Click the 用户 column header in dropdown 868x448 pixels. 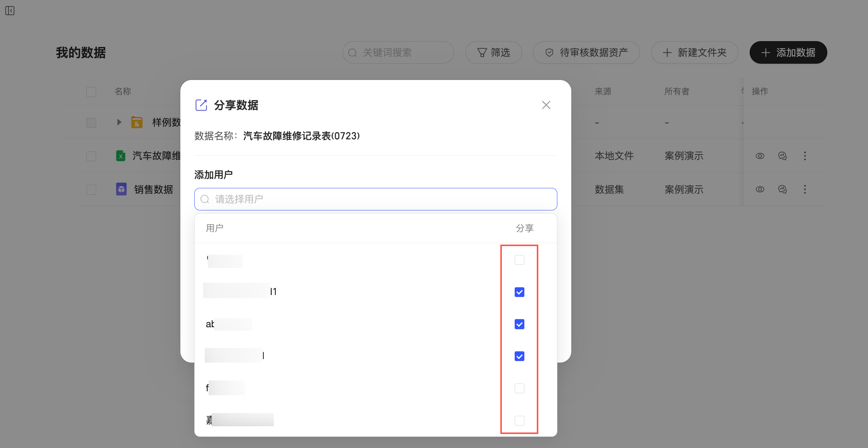(x=214, y=228)
